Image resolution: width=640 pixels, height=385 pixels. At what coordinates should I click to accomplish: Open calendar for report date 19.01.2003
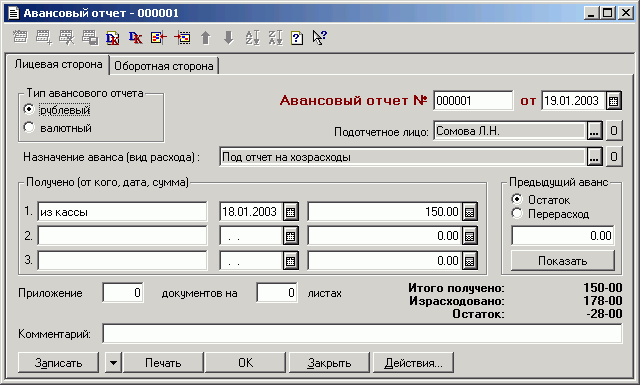pyautogui.click(x=613, y=101)
